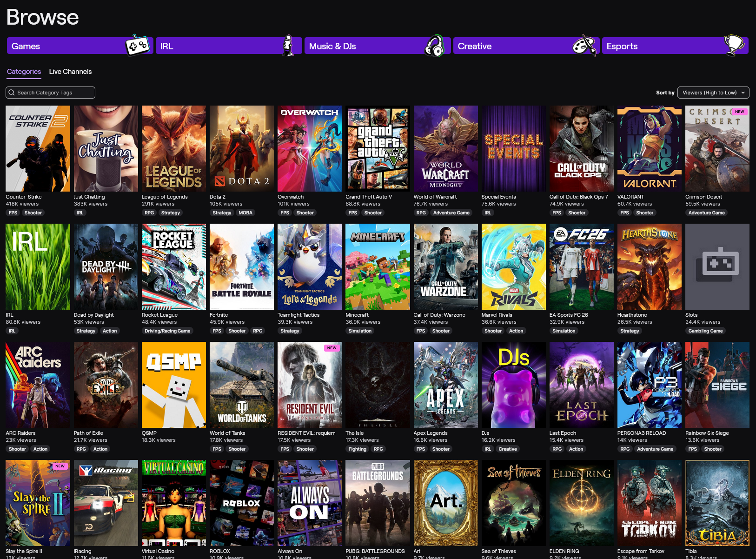
Task: Open the Crimson Desert cover art
Action: [717, 148]
